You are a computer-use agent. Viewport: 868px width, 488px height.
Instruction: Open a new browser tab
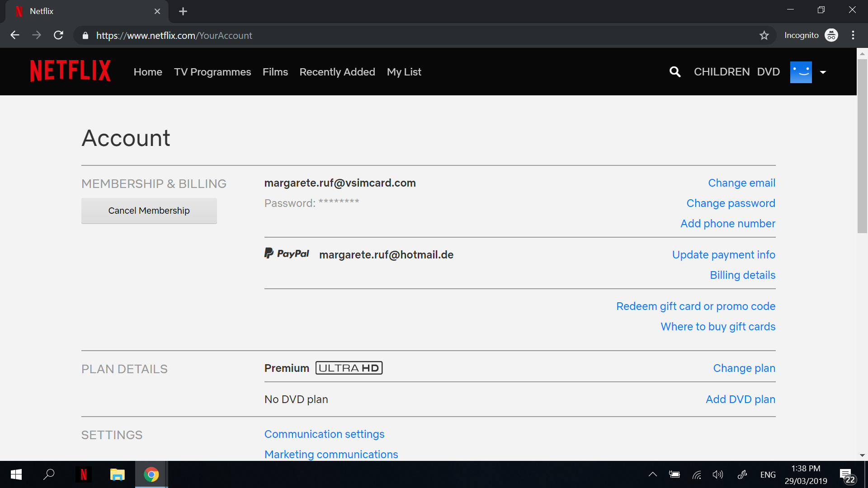click(x=183, y=11)
